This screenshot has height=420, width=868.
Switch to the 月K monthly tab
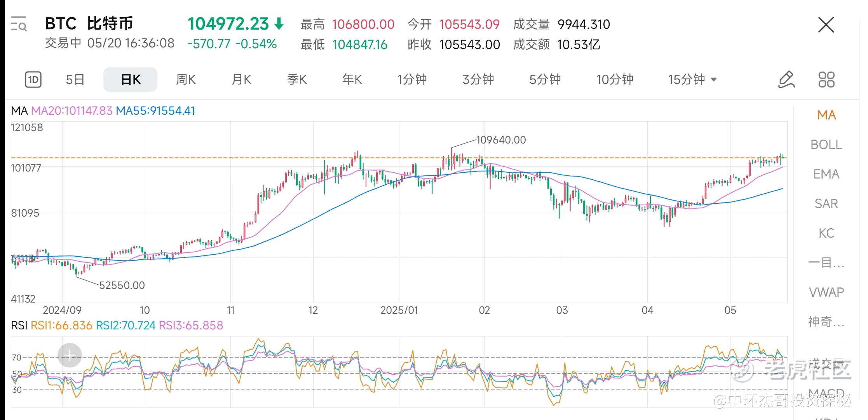(241, 80)
